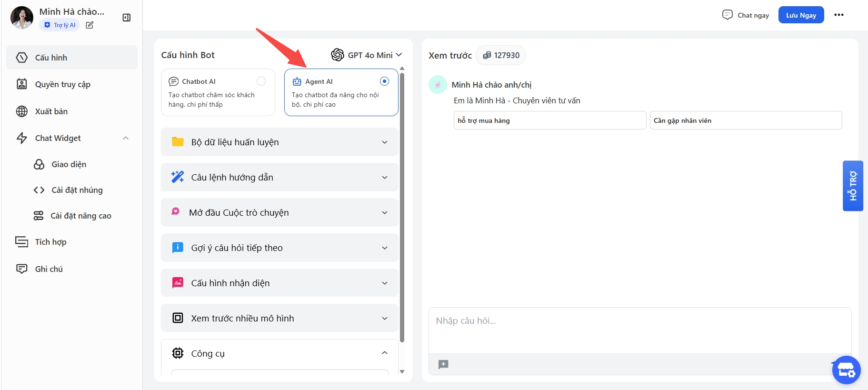This screenshot has width=868, height=390.
Task: Open Quyền truy cập in the sidebar
Action: point(62,84)
